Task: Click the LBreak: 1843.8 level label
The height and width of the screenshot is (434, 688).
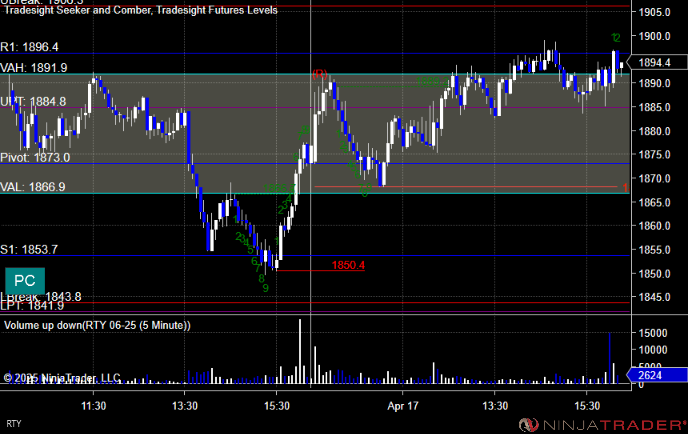Action: click(x=41, y=297)
